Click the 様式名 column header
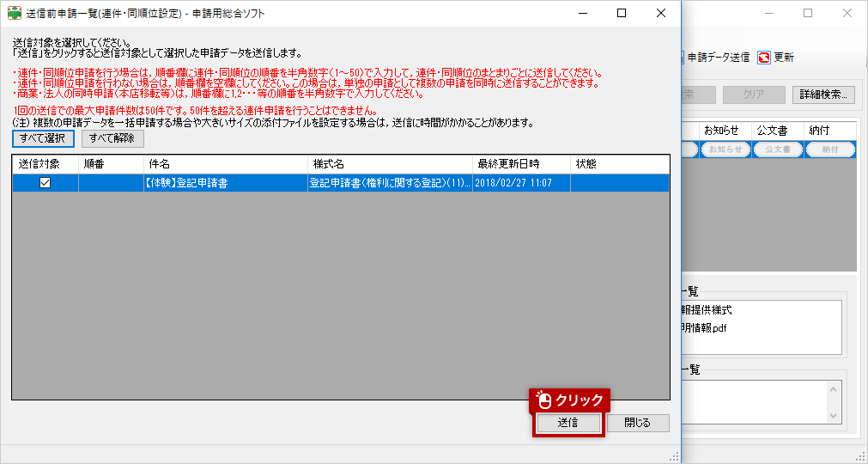This screenshot has height=464, width=868. coord(390,164)
